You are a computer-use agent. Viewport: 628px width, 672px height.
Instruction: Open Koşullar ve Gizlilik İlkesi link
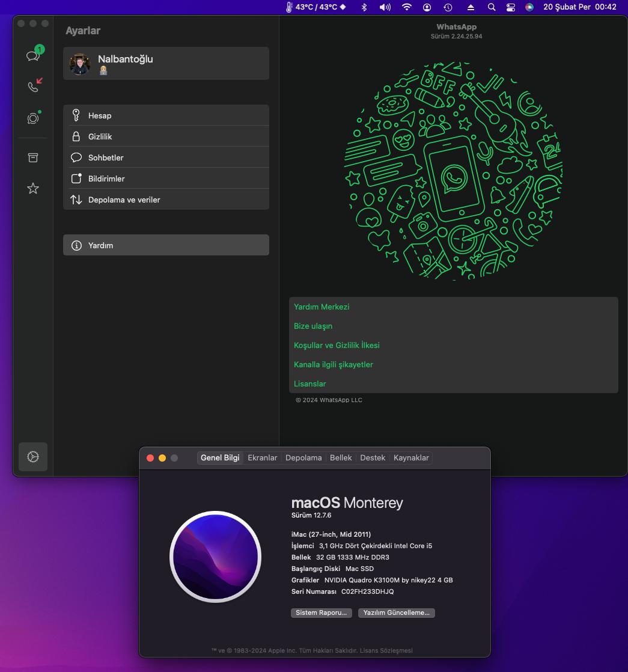(x=337, y=345)
